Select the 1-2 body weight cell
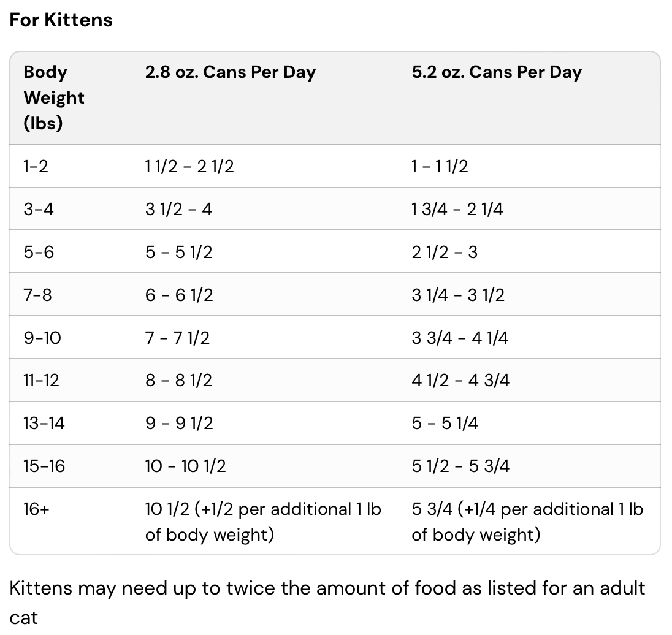Screen dimensions: 672x635 36,166
